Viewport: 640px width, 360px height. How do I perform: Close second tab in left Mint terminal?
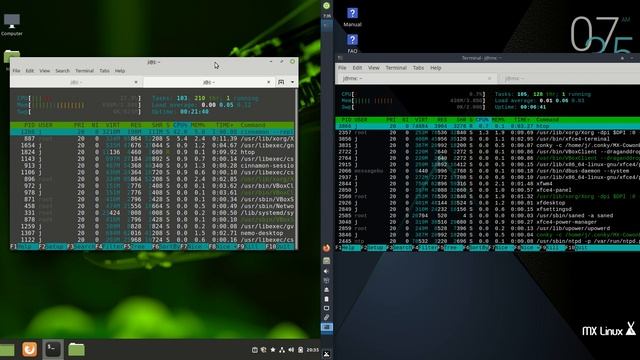pos(268,82)
